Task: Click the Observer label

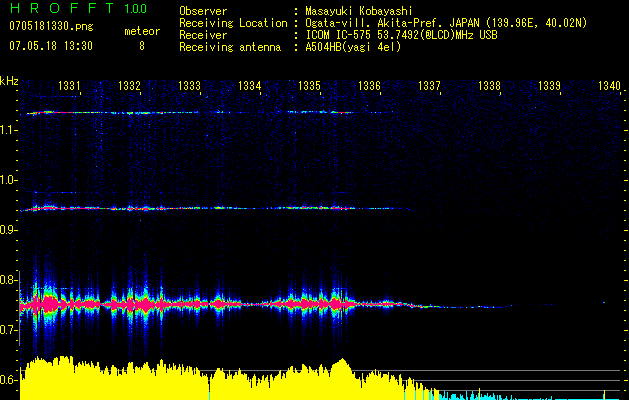Action: 203,11
